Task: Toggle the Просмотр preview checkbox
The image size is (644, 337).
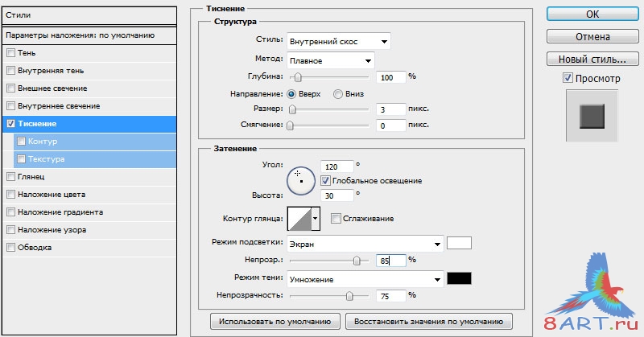Action: click(568, 78)
